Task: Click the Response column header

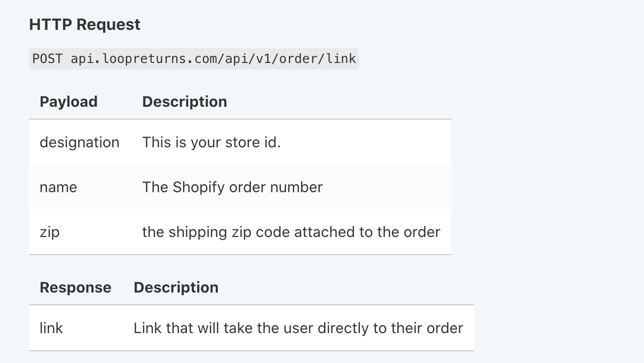Action: pos(75,287)
